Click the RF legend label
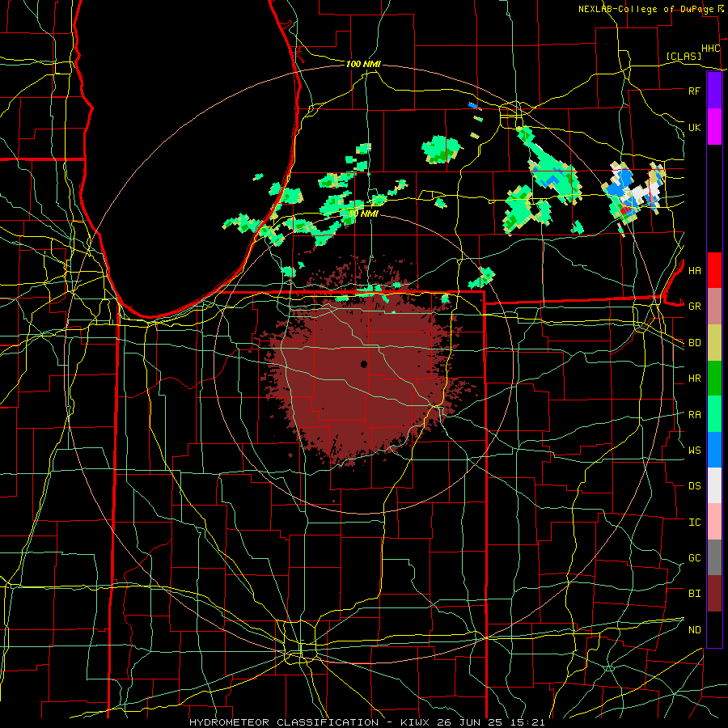Viewport: 728px width, 728px height. coord(694,91)
